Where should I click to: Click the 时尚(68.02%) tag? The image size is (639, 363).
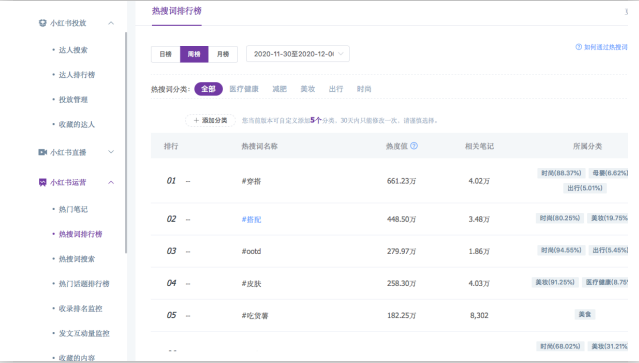point(560,346)
